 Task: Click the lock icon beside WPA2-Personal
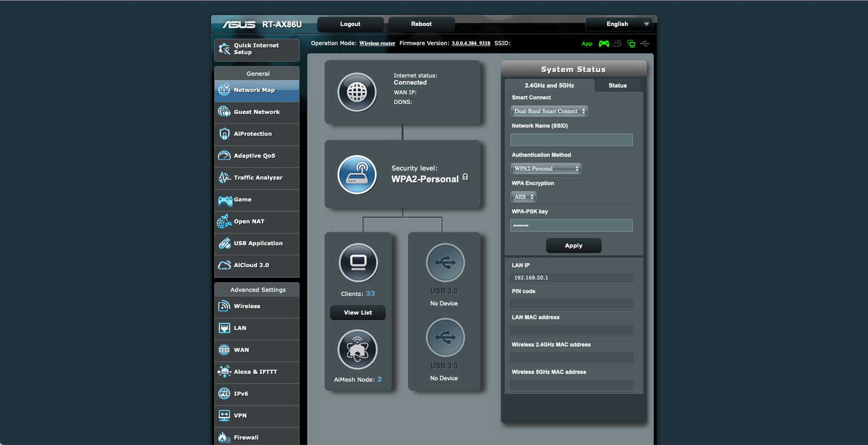[465, 177]
